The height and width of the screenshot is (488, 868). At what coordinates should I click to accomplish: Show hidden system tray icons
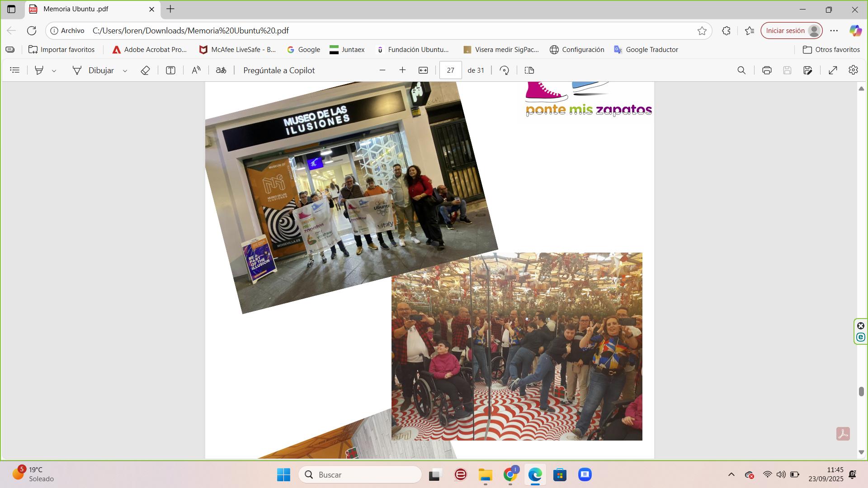[731, 474]
